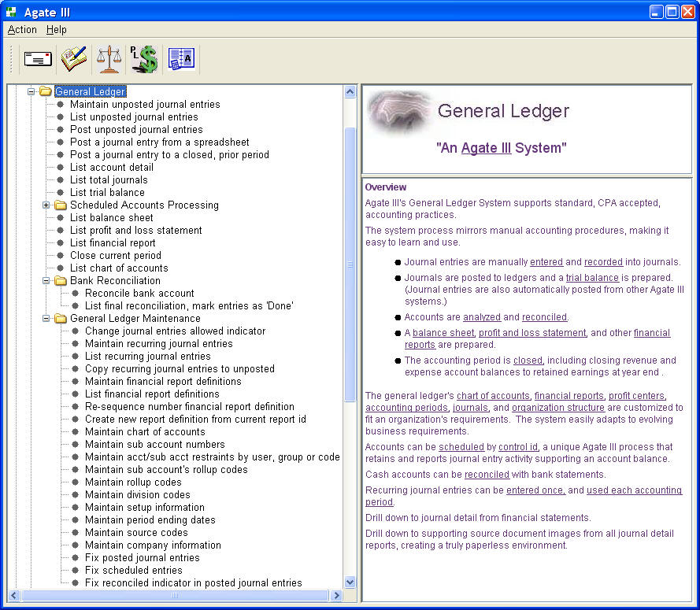Image resolution: width=700 pixels, height=610 pixels.
Task: Click the tree's scroll right arrow
Action: coord(336,595)
